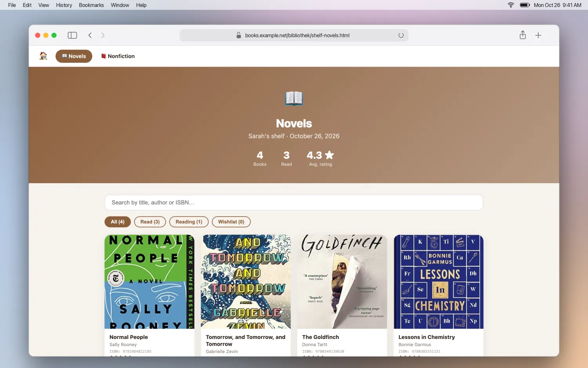Viewport: 588px width, 368px height.
Task: Click the reload icon in the address bar
Action: (x=401, y=35)
